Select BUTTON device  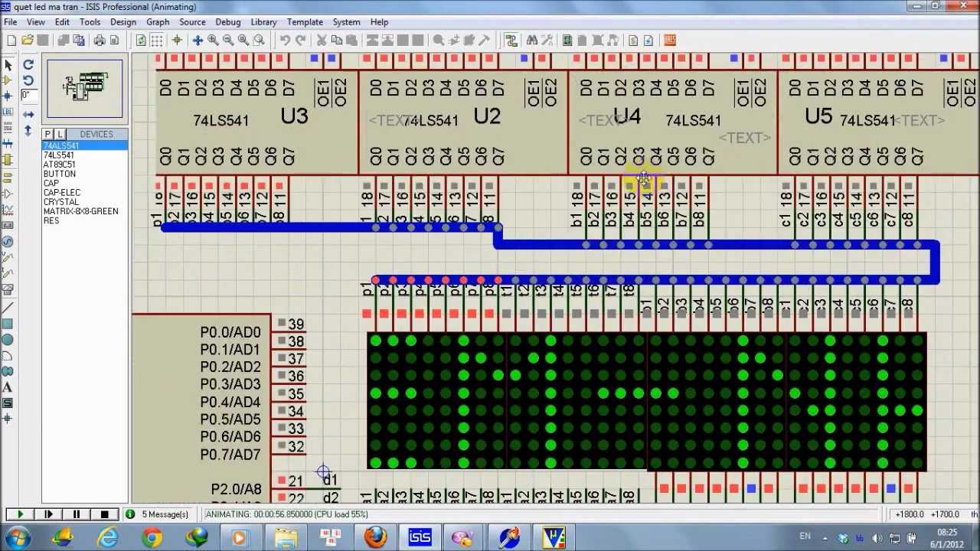[59, 174]
